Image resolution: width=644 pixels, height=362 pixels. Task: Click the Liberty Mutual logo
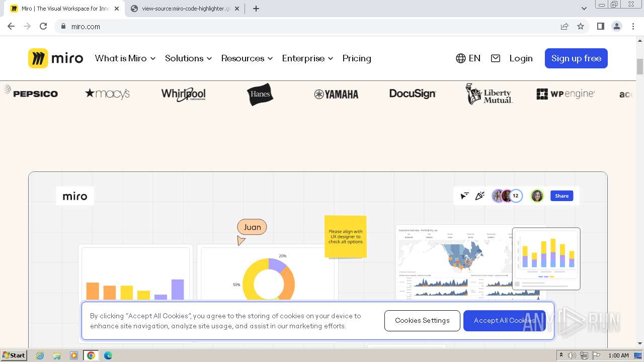coord(489,94)
